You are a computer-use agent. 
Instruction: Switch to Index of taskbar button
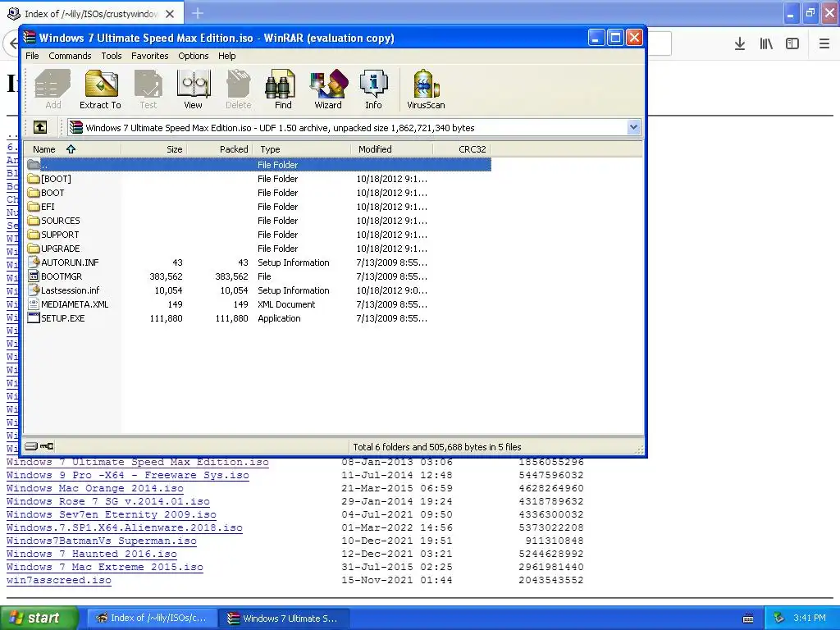[x=152, y=619]
